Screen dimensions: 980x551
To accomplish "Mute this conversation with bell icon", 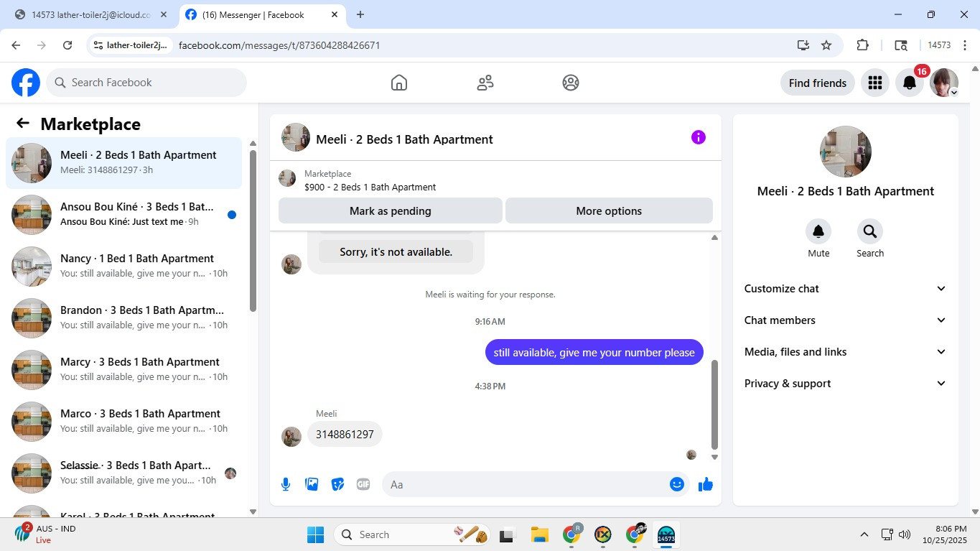I will tap(818, 231).
